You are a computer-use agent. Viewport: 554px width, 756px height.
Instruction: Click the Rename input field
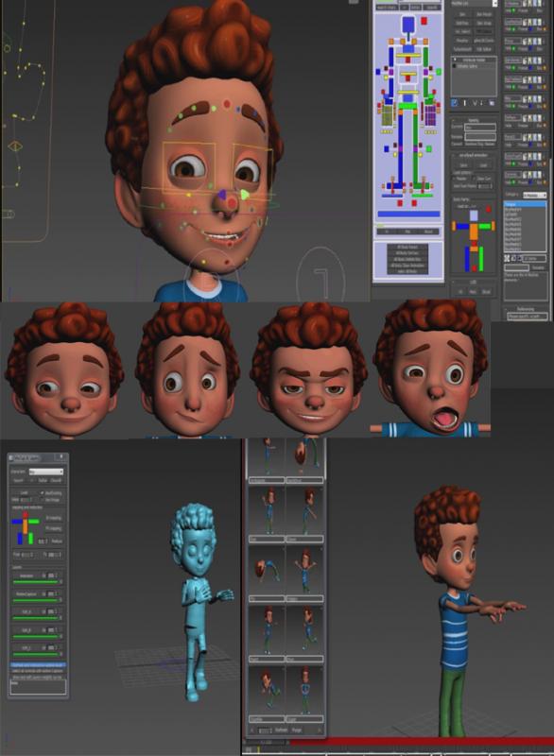pyautogui.click(x=480, y=137)
